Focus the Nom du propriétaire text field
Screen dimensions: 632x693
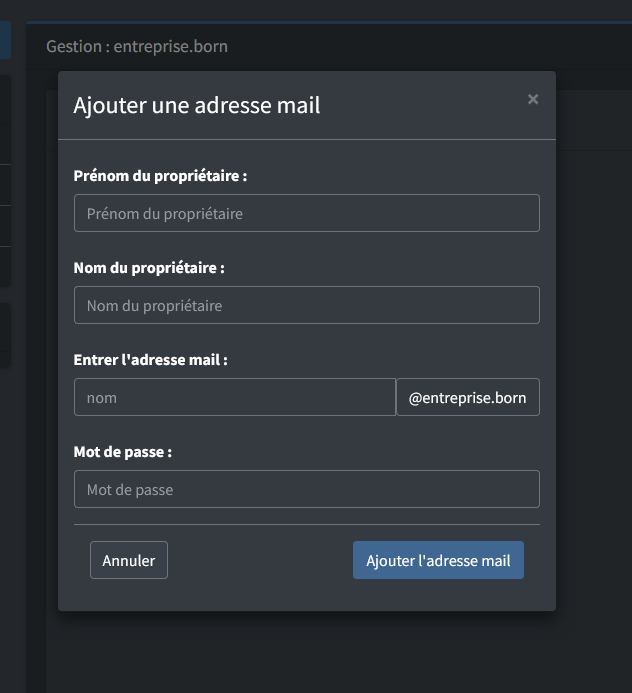point(306,305)
